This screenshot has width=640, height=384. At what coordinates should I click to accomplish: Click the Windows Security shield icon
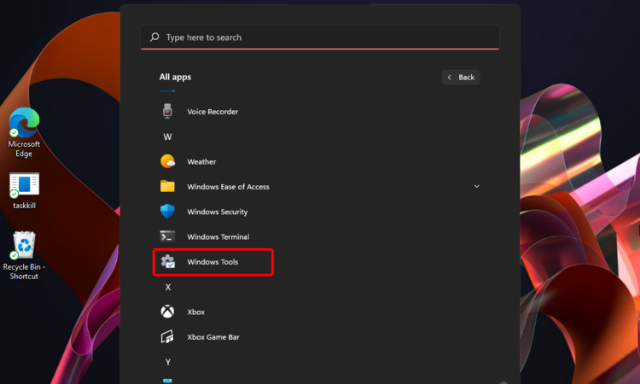[x=167, y=211]
